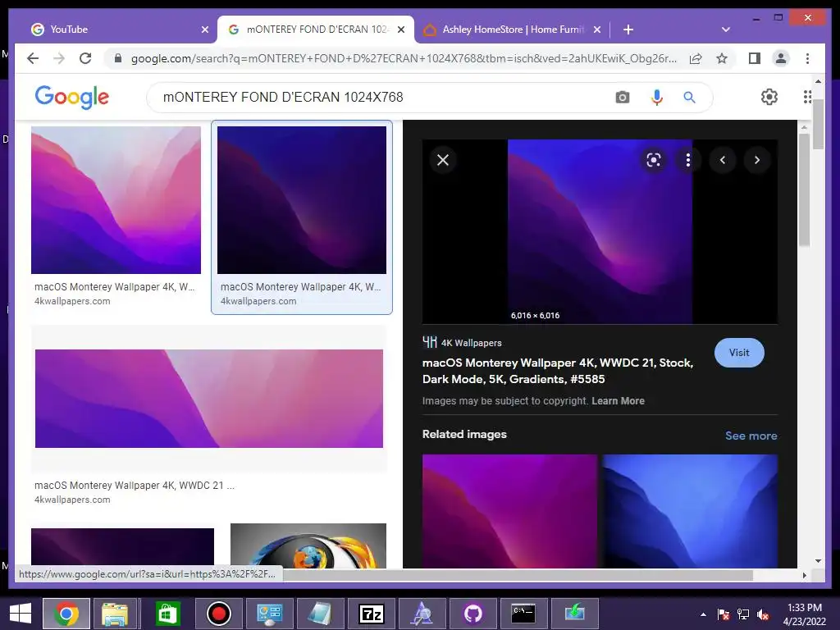The width and height of the screenshot is (840, 630).
Task: Open a new Chrome tab
Action: click(x=628, y=30)
